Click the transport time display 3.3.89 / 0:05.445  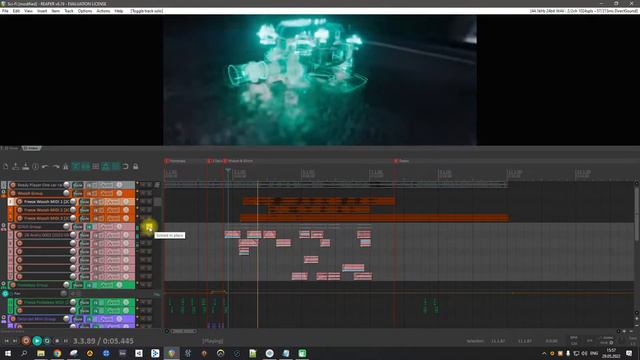pos(103,340)
